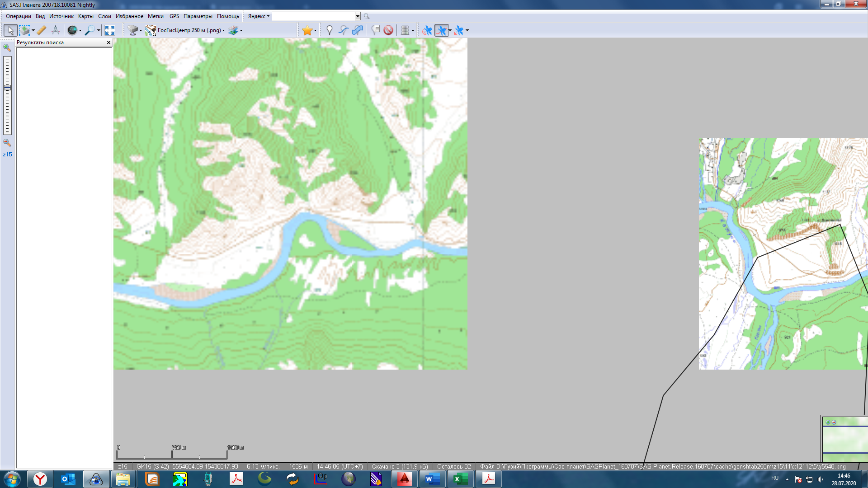The width and height of the screenshot is (868, 488).
Task: Open AutoCAD from the Windows taskbar
Action: pos(404,479)
